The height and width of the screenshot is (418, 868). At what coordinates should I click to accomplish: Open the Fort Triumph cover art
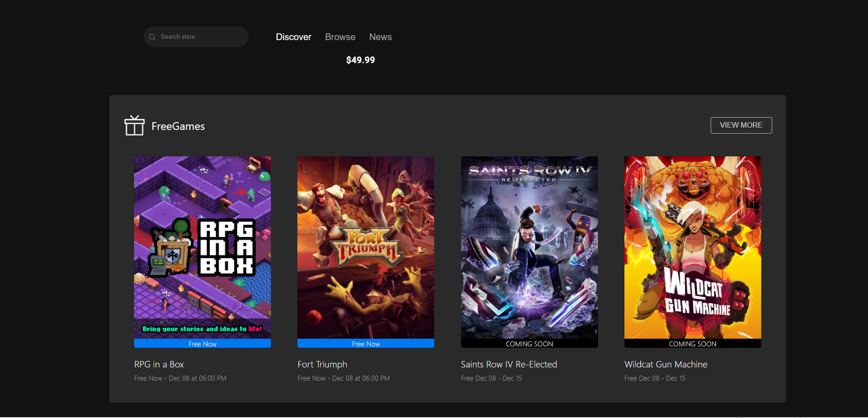pyautogui.click(x=366, y=248)
